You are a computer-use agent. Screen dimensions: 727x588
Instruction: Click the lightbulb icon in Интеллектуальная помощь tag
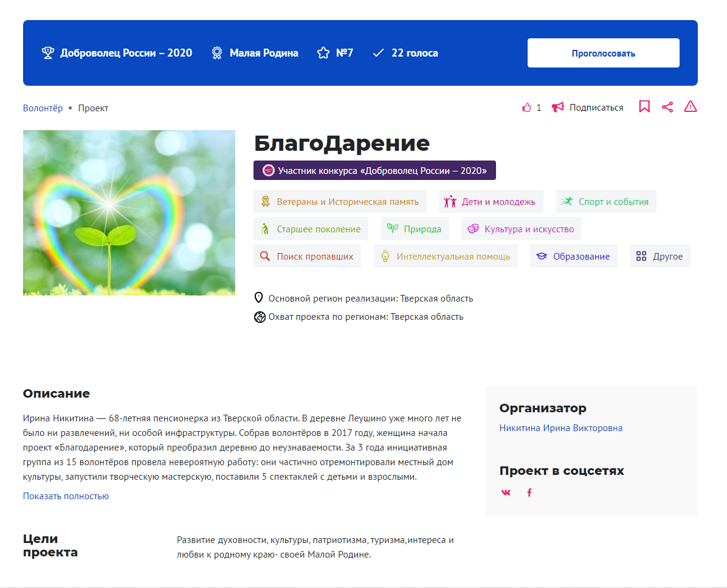tap(385, 256)
